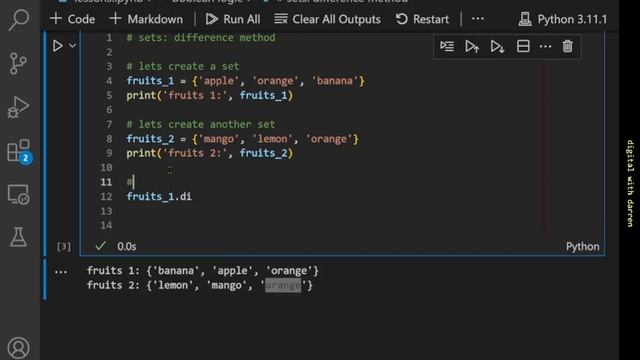Change cell language mode Python label
Image resolution: width=640 pixels, height=360 pixels.
pyautogui.click(x=582, y=247)
